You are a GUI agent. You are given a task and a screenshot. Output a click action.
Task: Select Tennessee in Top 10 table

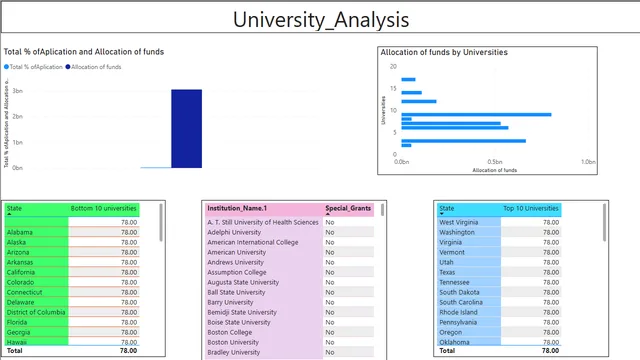tap(499, 282)
